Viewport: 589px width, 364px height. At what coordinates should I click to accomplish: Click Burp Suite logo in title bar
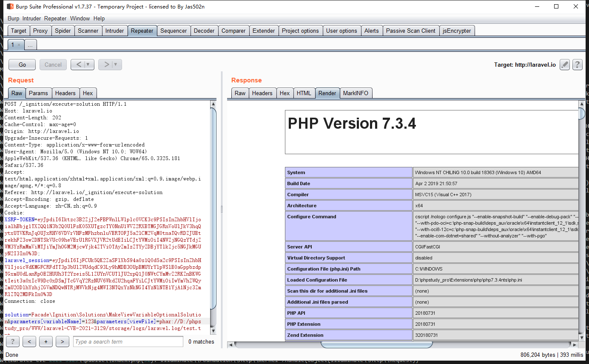[x=10, y=6]
